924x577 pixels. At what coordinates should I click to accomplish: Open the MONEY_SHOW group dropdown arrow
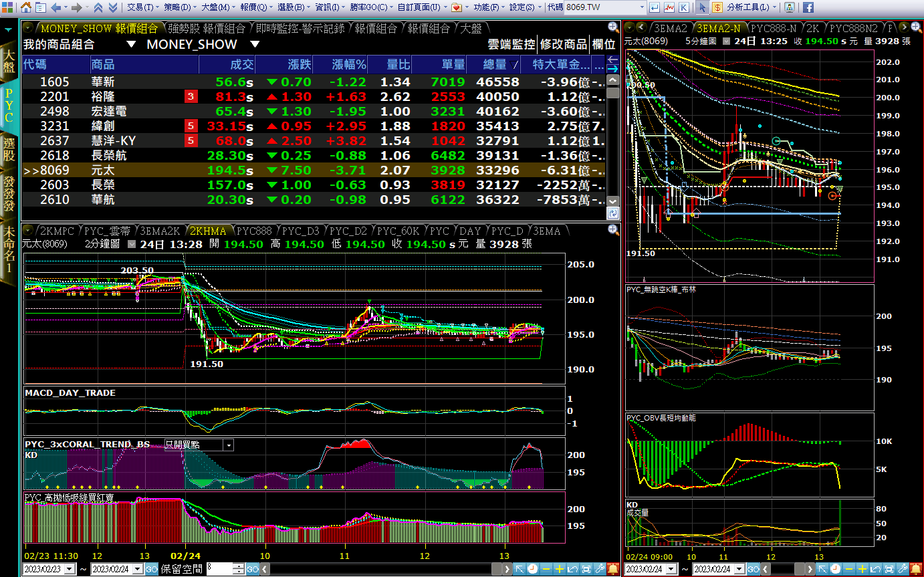(x=255, y=45)
